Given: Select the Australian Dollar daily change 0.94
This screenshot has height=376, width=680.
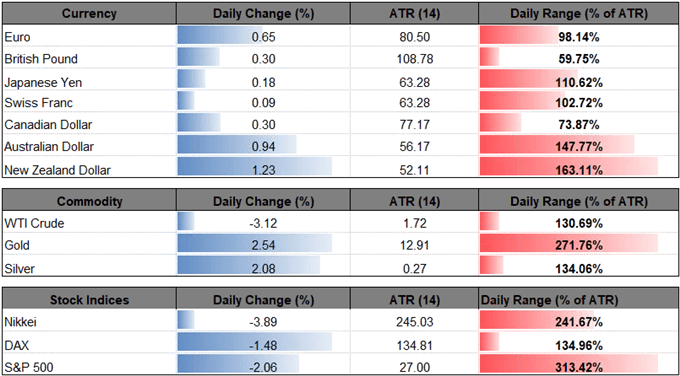Looking at the screenshot, I should pos(263,147).
